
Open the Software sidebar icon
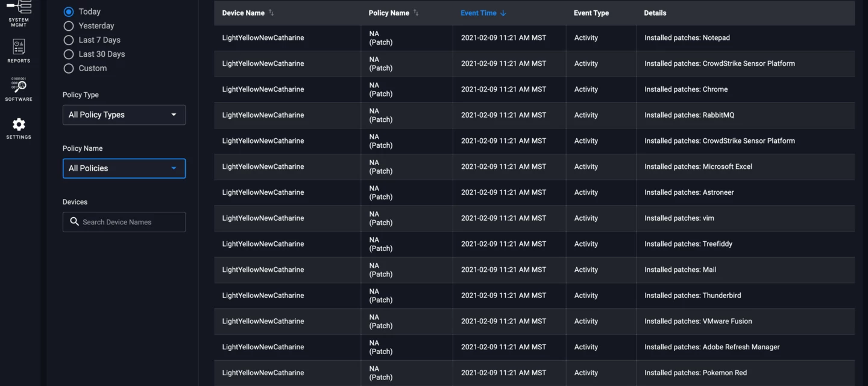pyautogui.click(x=19, y=89)
